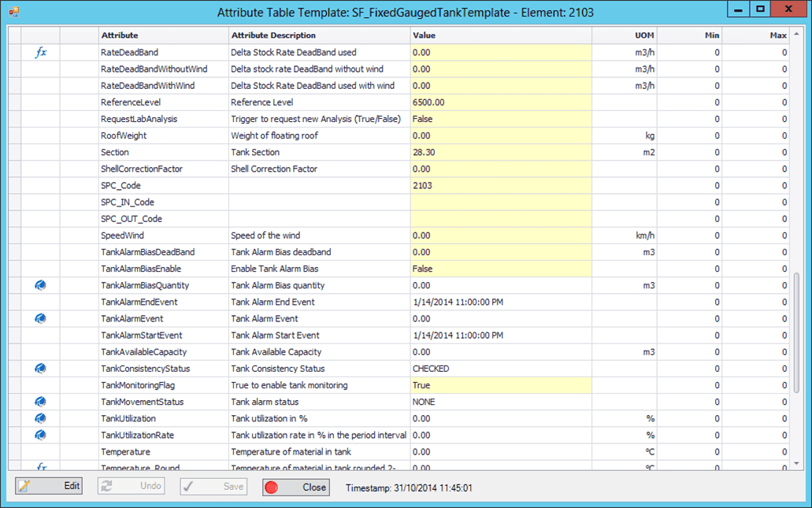Click the fx icon next to Temperature_Round
Viewport: 812px width, 508px height.
[40, 466]
